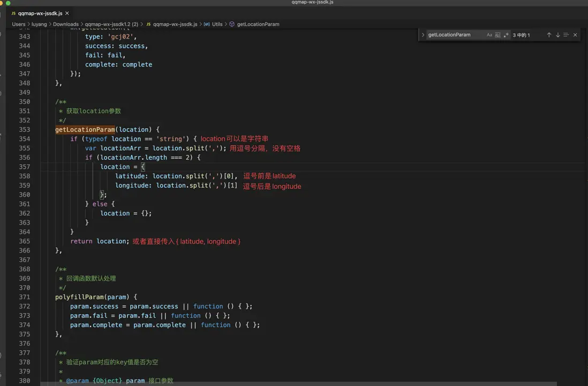Image resolution: width=588 pixels, height=386 pixels.
Task: Click the qqmap-wx-jssdk.js file breadcrumb
Action: click(175, 24)
